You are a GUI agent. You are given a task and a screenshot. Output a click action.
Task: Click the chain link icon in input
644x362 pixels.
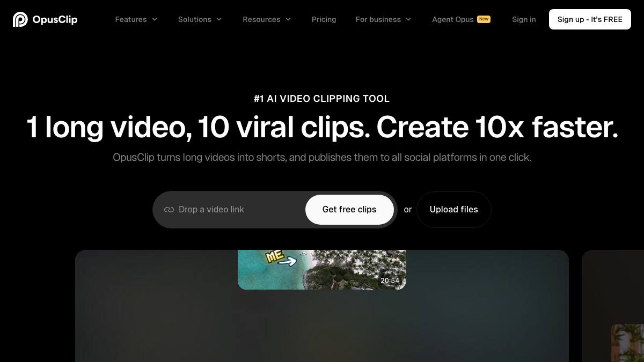click(169, 210)
